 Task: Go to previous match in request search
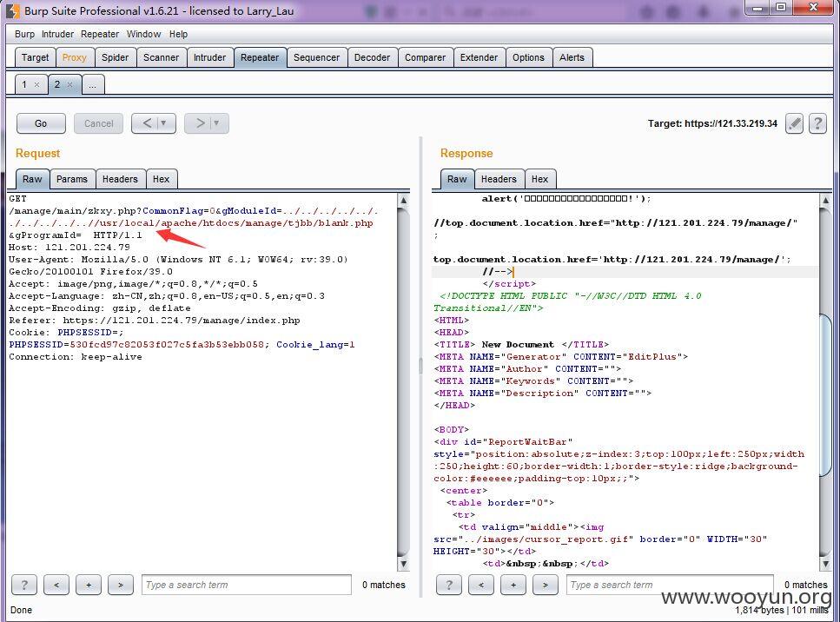pos(56,585)
